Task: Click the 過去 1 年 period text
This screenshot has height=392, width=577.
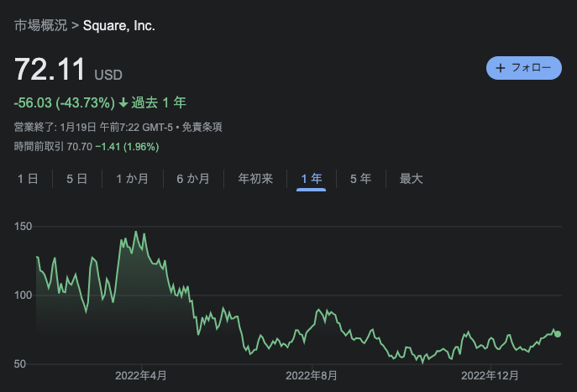Action: [x=159, y=102]
